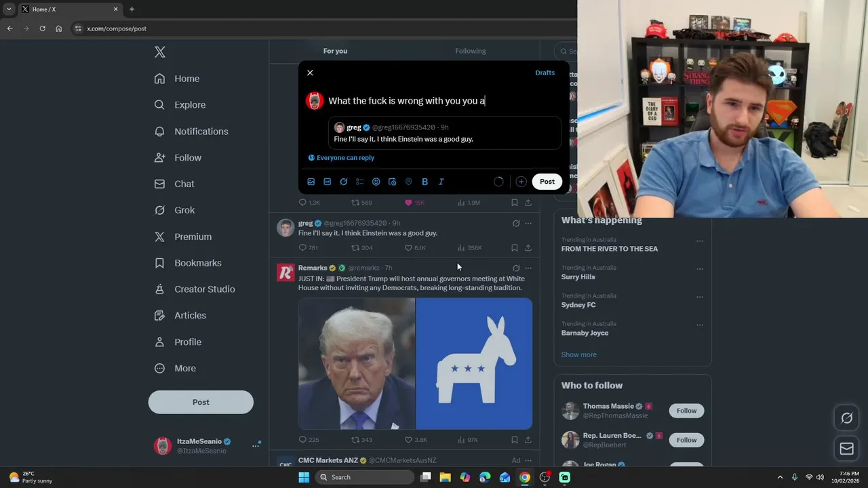Go to Home in the sidebar

177,79
